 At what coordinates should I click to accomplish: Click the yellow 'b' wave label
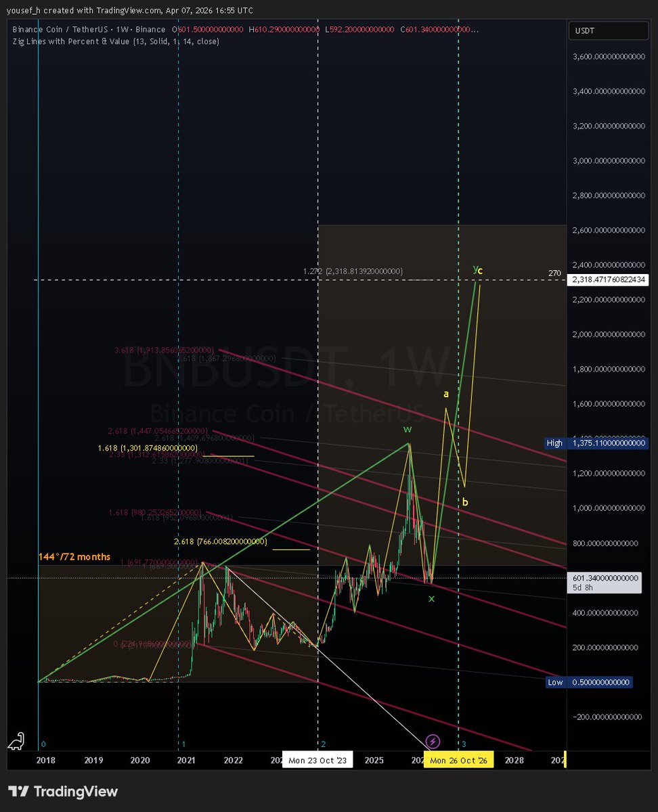point(465,501)
